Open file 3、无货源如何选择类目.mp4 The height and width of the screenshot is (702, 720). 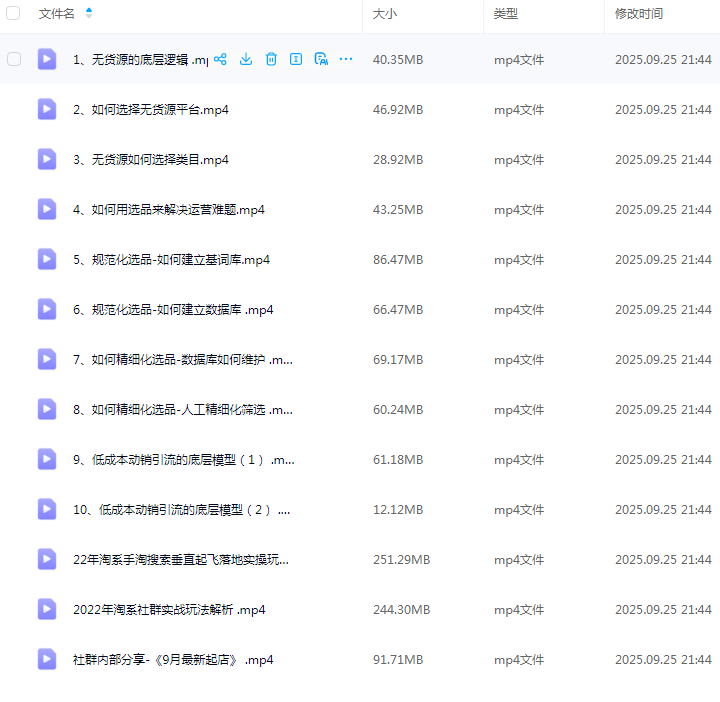point(151,159)
